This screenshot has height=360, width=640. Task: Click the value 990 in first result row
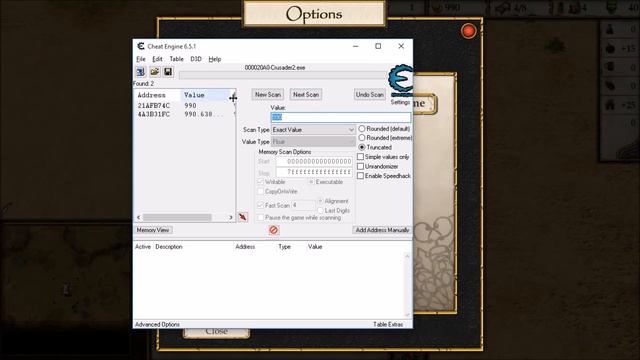(190, 105)
